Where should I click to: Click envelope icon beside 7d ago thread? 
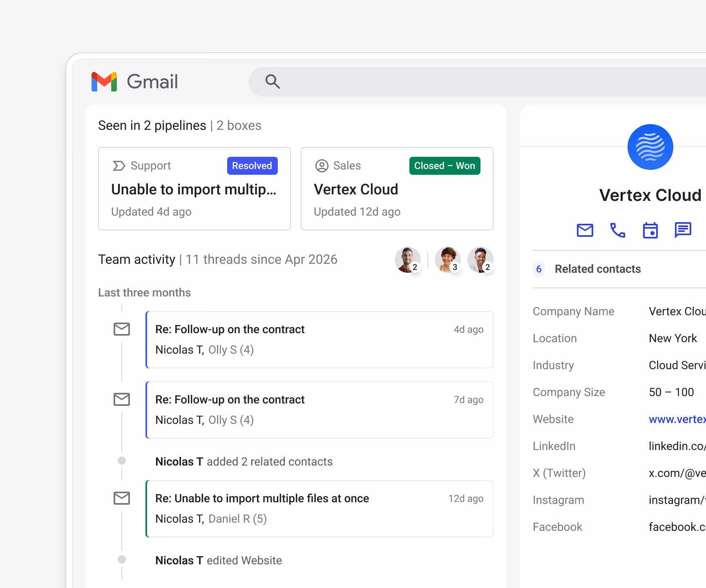[122, 399]
